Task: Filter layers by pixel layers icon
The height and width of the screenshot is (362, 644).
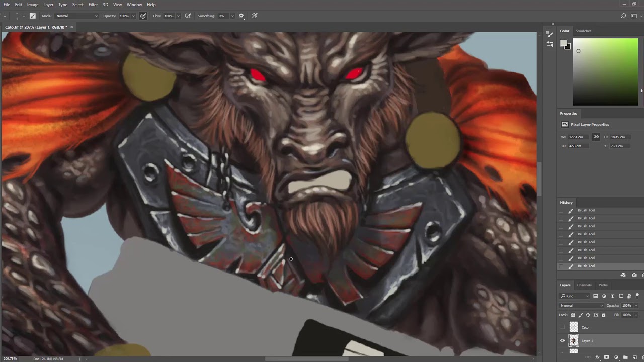Action: (596, 296)
